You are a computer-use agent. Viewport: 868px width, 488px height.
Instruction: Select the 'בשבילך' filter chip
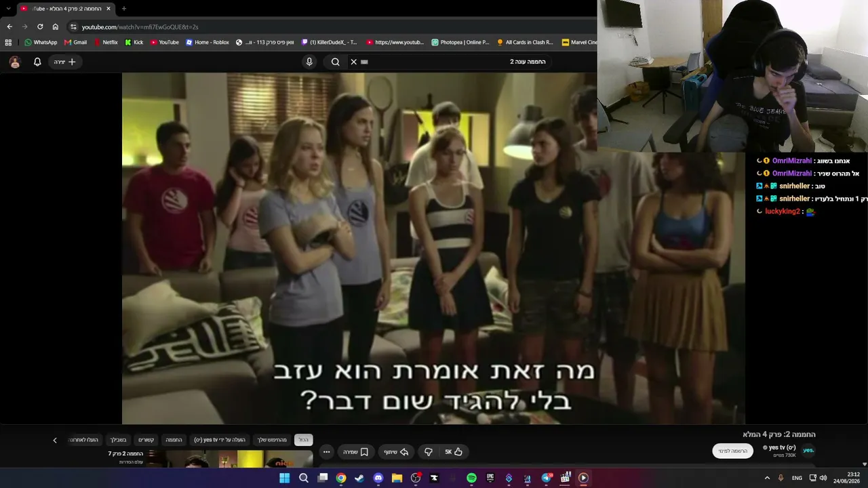119,440
